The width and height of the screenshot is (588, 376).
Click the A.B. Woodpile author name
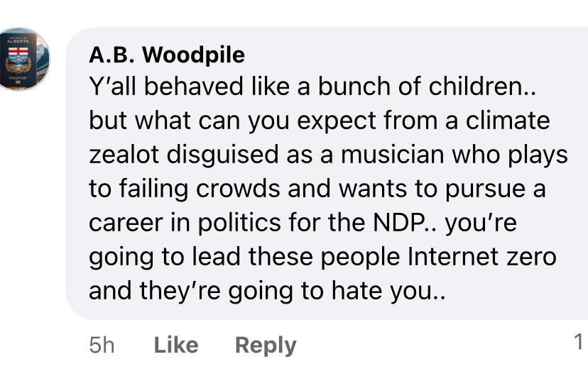pos(167,55)
